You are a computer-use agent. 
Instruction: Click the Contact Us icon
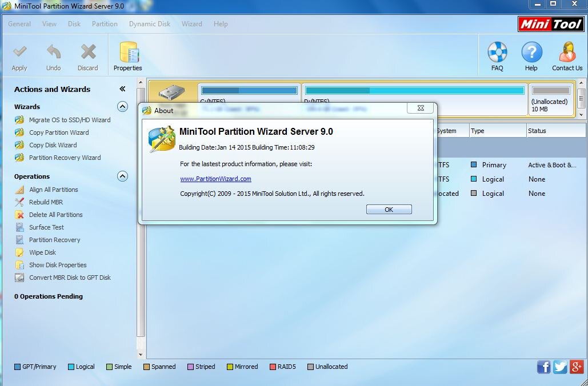point(567,52)
